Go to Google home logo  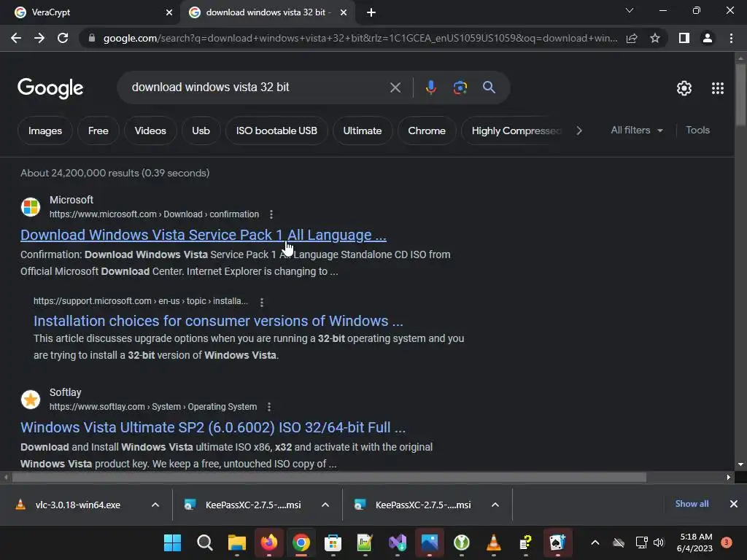pyautogui.click(x=50, y=88)
